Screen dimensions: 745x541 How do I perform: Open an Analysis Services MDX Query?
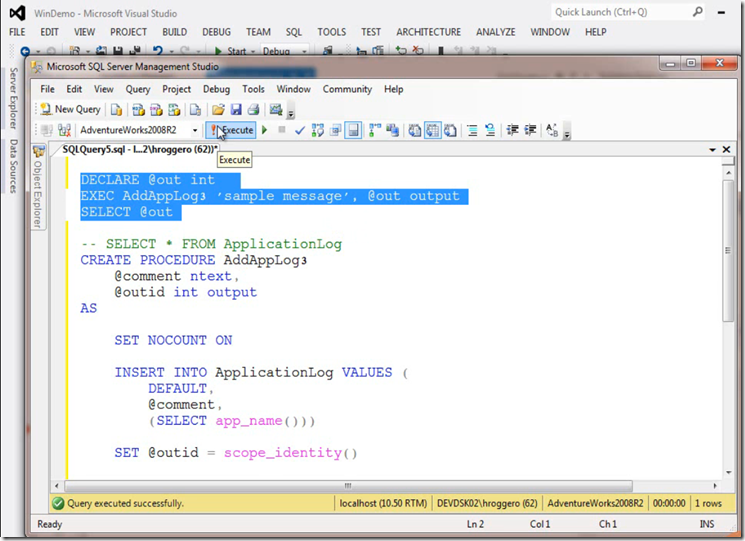138,110
